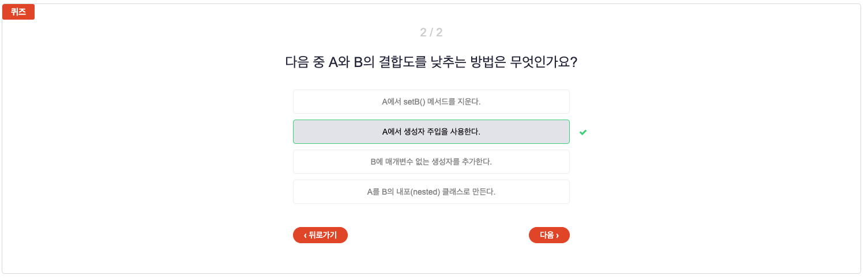Click the 퀴즈 tab label on the card corner
The image size is (868, 279).
click(x=18, y=12)
